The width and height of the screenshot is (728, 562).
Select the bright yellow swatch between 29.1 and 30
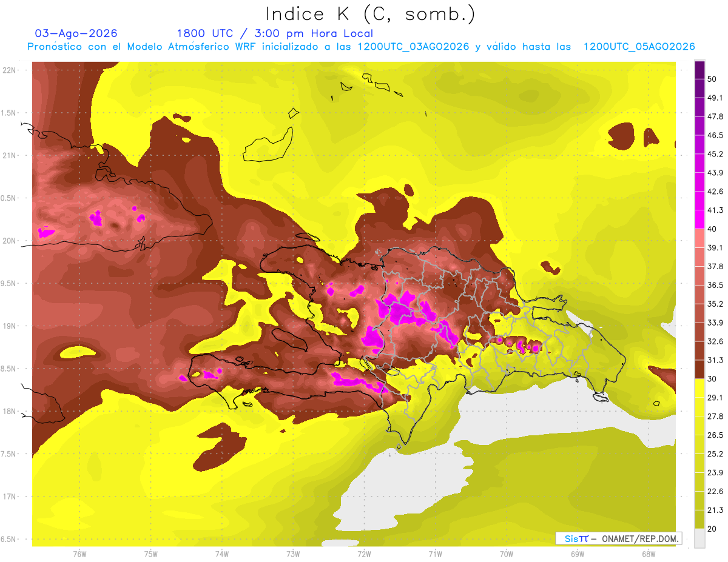click(699, 388)
